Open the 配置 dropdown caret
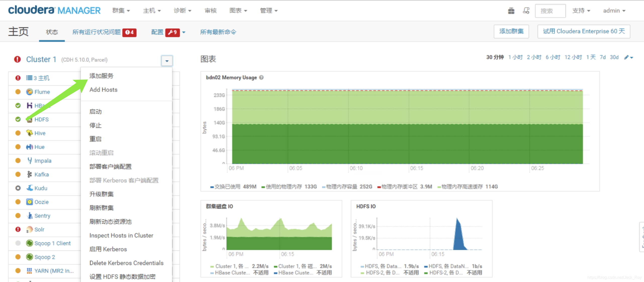The height and width of the screenshot is (282, 644). (184, 32)
